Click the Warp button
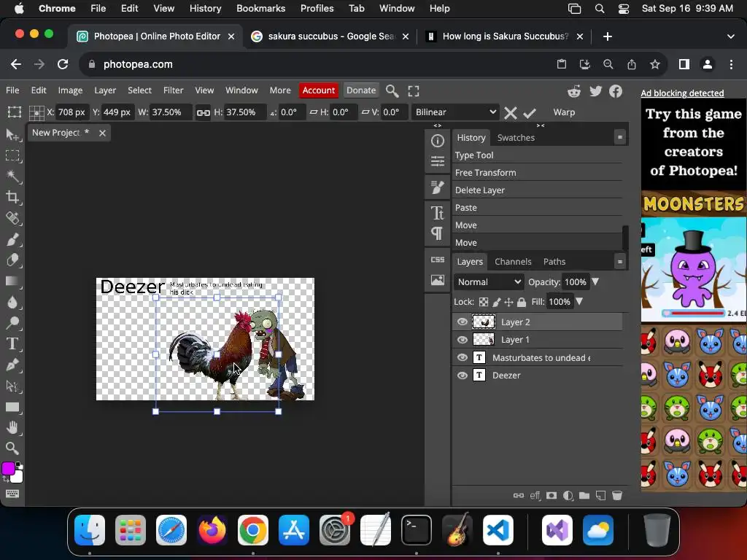This screenshot has width=747, height=560. [564, 112]
